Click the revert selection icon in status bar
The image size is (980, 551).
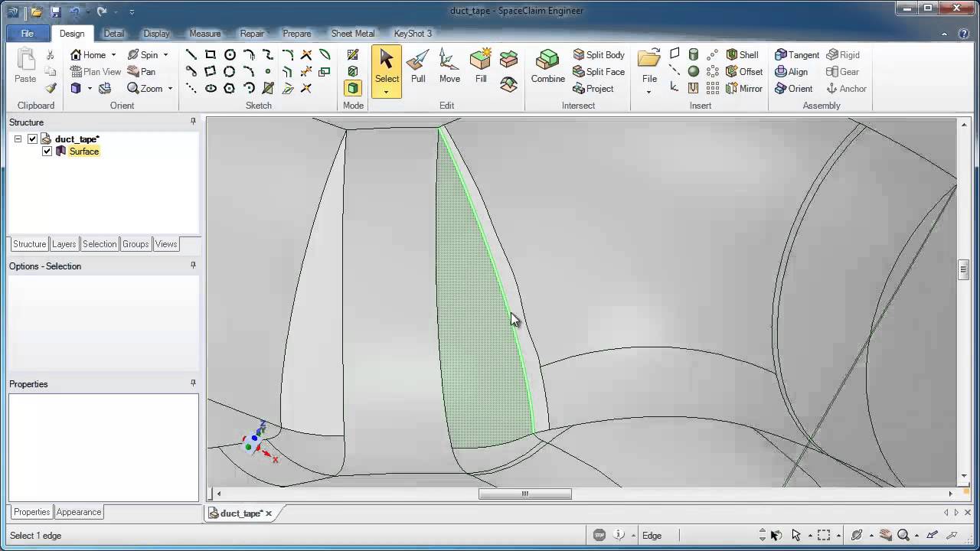tap(776, 535)
